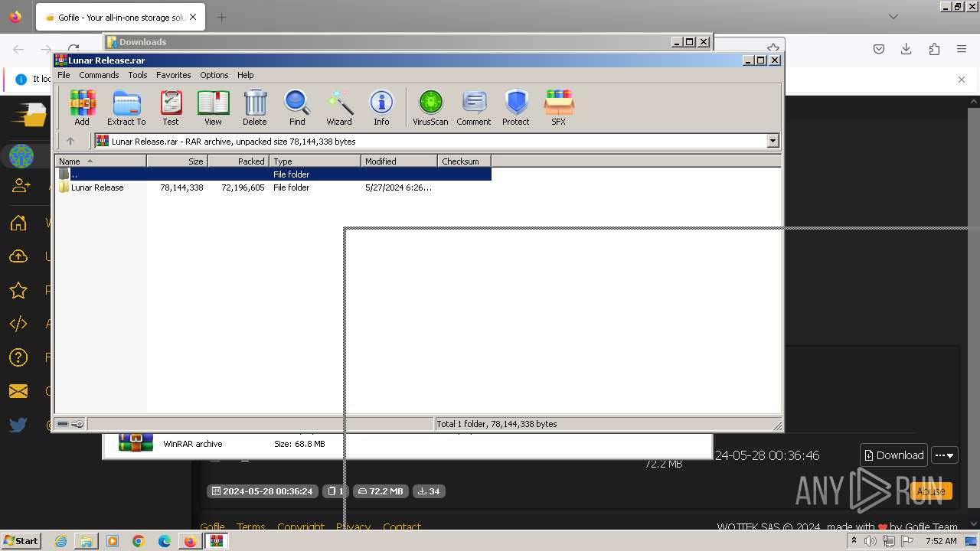Click the WinRAR taskbar button

pos(217,541)
